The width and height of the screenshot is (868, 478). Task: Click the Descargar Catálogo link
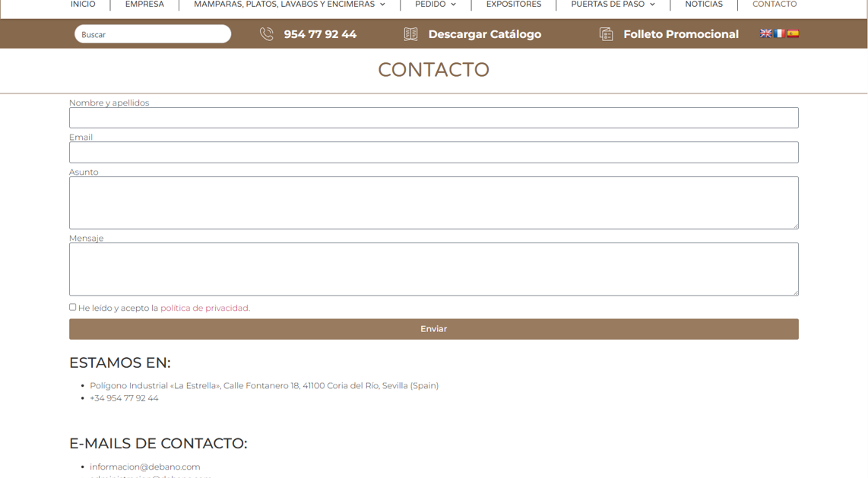click(485, 34)
